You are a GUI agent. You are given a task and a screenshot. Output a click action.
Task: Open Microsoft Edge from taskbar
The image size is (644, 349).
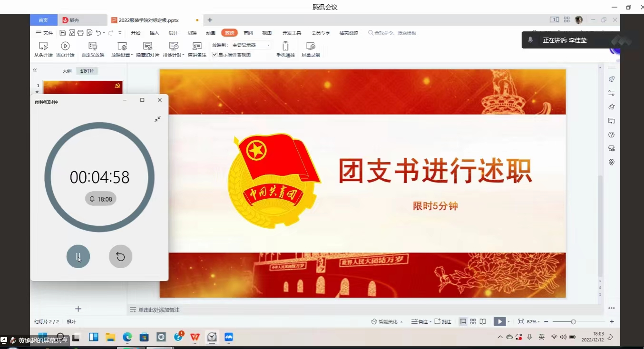pos(127,337)
